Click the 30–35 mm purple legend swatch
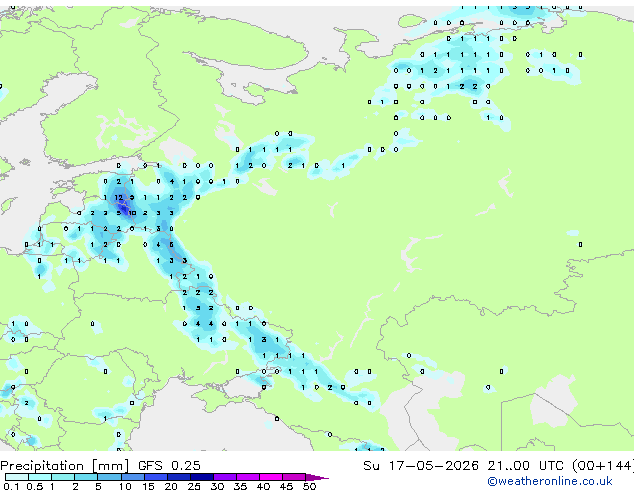Image resolution: width=634 pixels, height=490 pixels. click(x=224, y=477)
